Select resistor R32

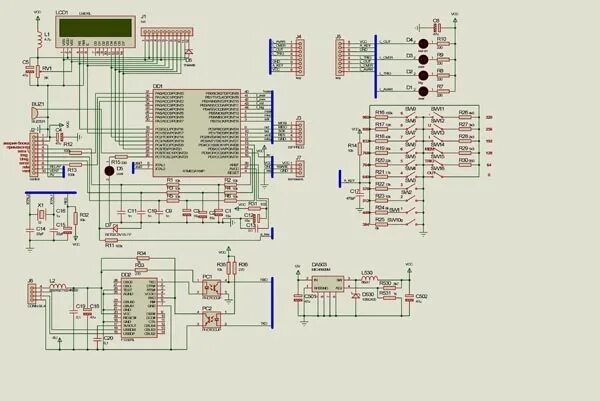pyautogui.click(x=76, y=218)
